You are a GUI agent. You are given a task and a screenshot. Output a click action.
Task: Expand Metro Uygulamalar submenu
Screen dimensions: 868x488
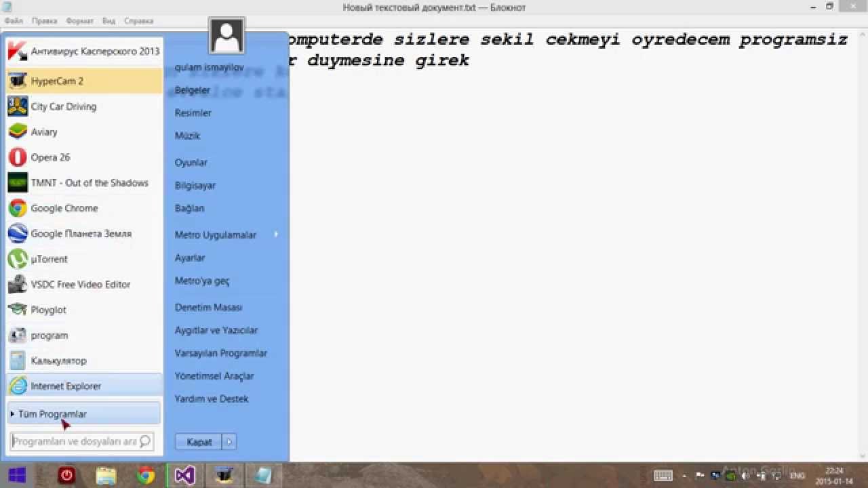[x=227, y=235]
